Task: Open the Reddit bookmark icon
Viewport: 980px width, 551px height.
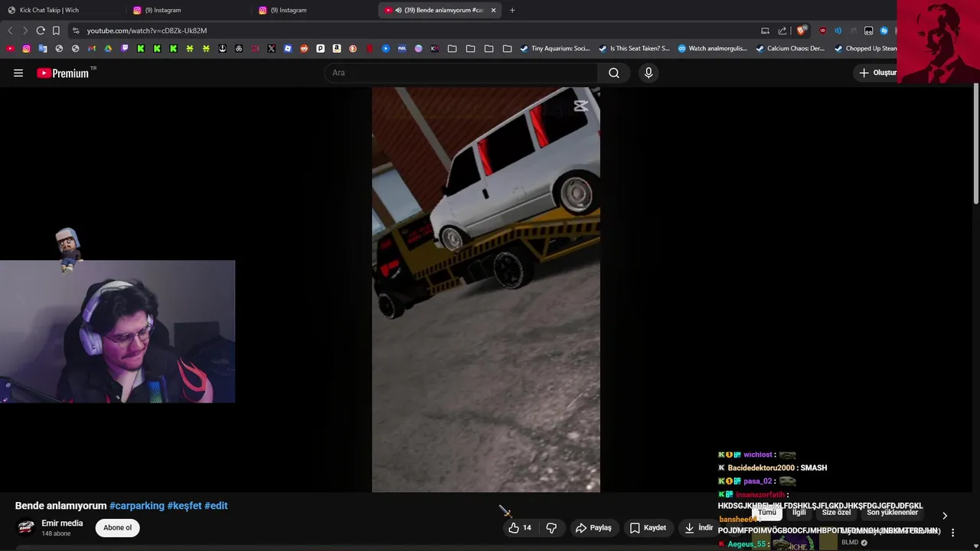Action: click(304, 48)
